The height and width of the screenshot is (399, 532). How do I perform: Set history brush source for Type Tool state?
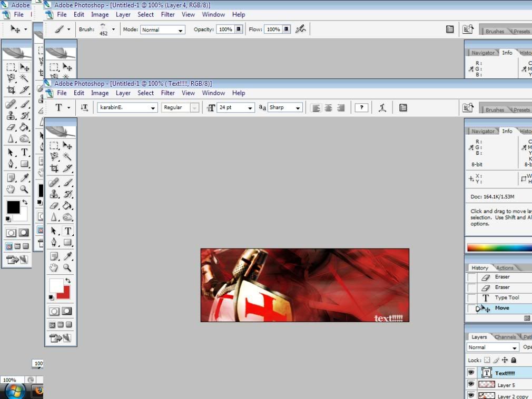472,298
